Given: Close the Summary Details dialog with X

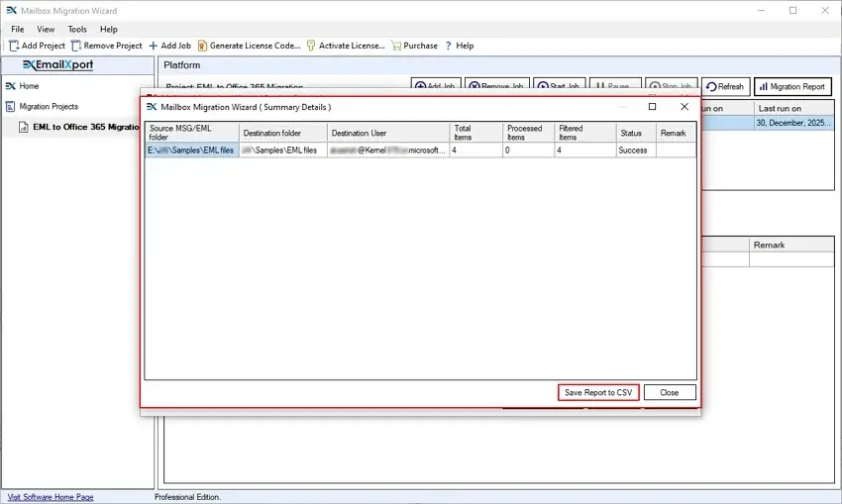Looking at the screenshot, I should (x=684, y=106).
